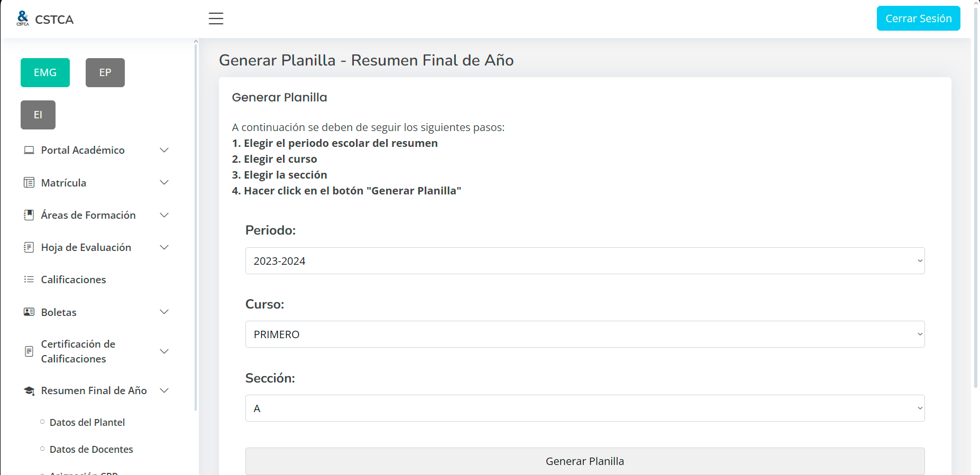Click the Hoja de Evaluación icon
Screen dimensions: 980x475
tap(29, 247)
